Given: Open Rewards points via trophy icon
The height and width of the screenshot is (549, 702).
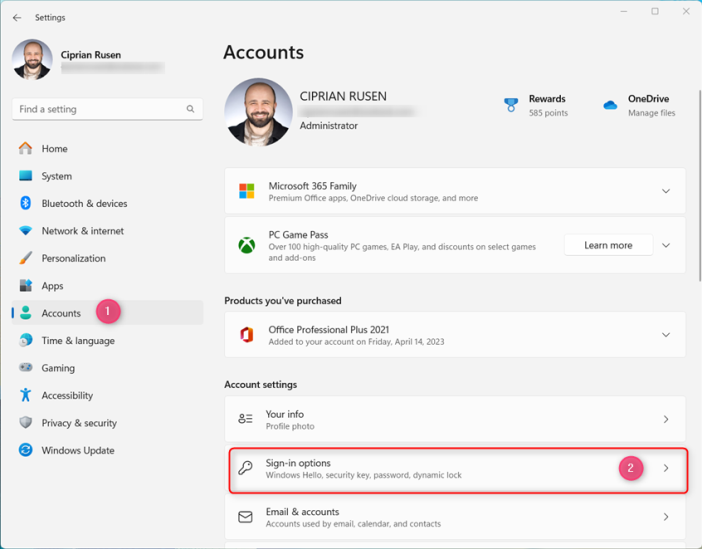Looking at the screenshot, I should pos(511,105).
